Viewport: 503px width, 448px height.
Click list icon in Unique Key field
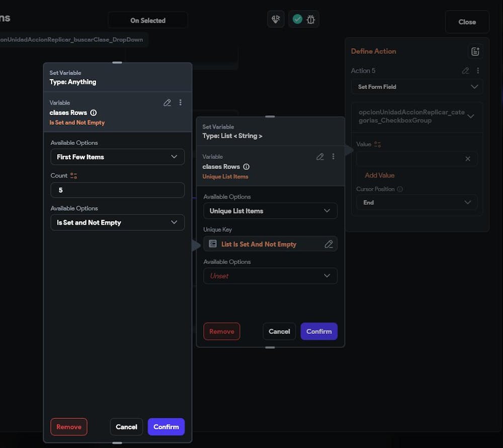[213, 244]
